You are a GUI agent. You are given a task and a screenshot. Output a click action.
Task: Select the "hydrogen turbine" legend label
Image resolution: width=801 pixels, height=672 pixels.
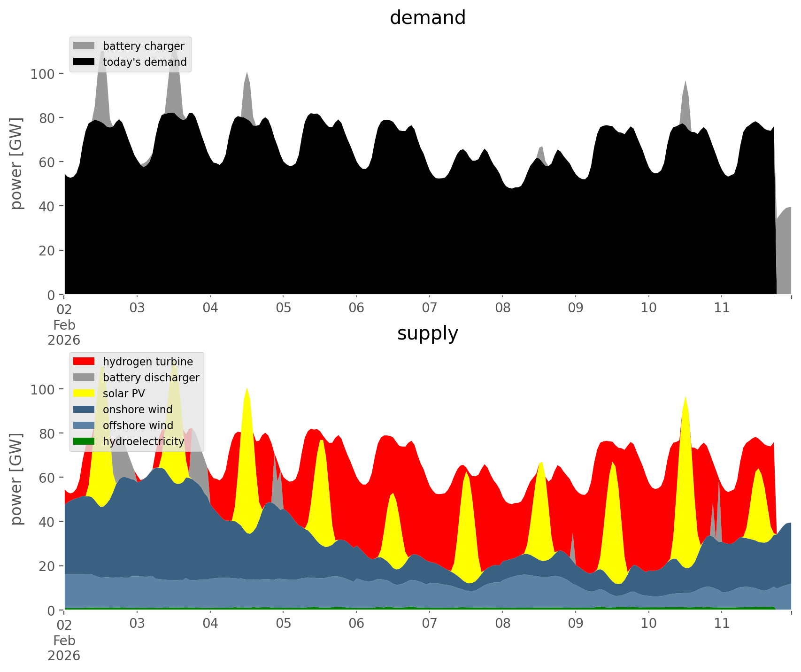(147, 362)
